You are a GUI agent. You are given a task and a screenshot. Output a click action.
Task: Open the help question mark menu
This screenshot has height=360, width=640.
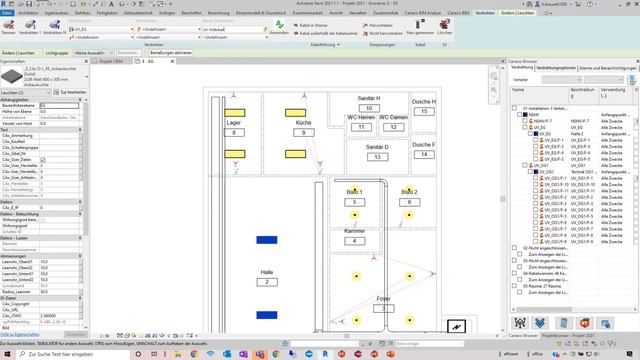click(x=590, y=4)
